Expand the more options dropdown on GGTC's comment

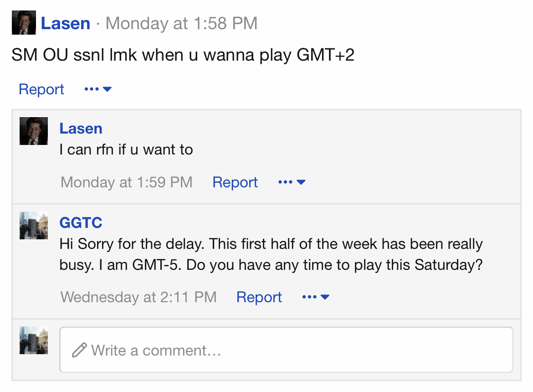[316, 297]
